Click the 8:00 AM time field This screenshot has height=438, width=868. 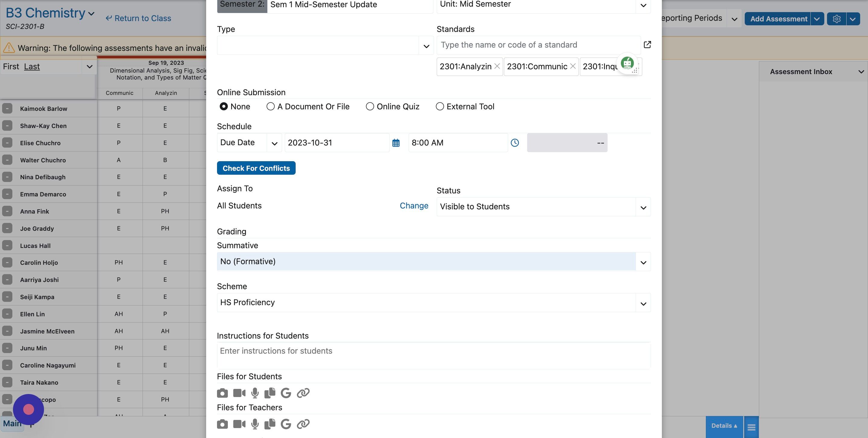click(458, 143)
